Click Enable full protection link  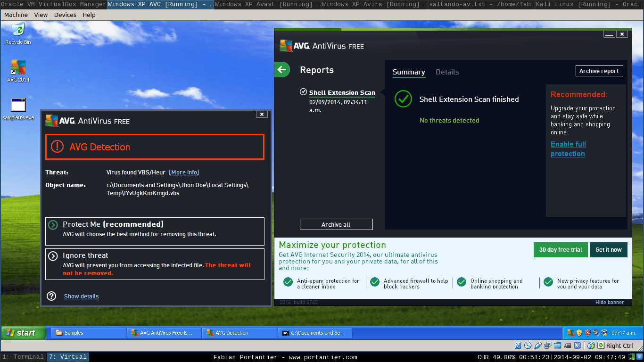568,149
